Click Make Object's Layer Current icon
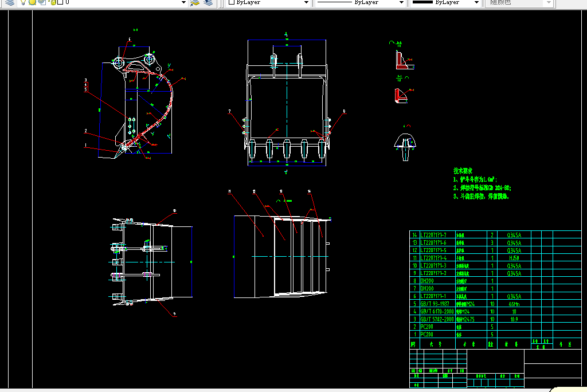The height and width of the screenshot is (392, 587). pyautogui.click(x=195, y=2)
